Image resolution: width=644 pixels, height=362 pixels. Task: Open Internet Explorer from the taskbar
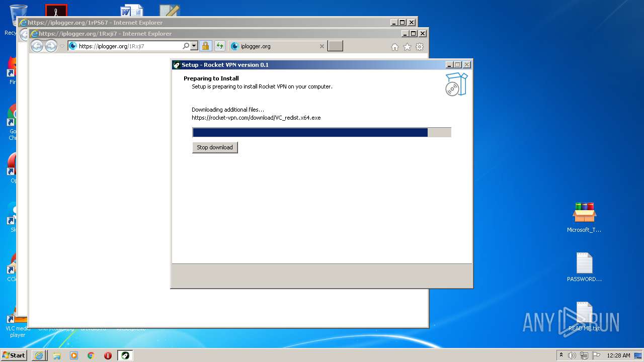(39, 355)
